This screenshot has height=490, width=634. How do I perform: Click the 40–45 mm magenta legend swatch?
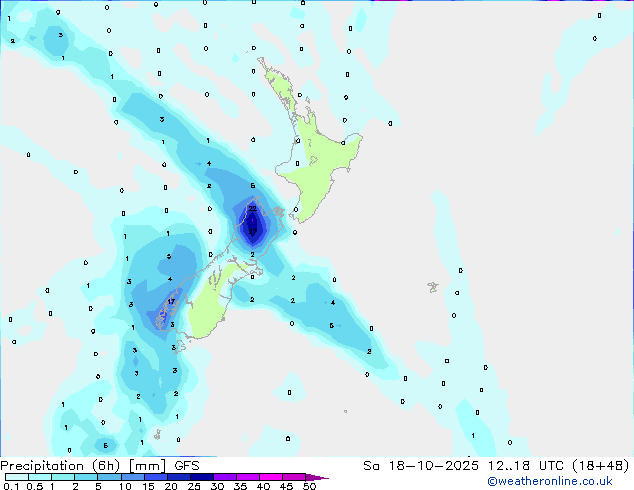[271, 477]
